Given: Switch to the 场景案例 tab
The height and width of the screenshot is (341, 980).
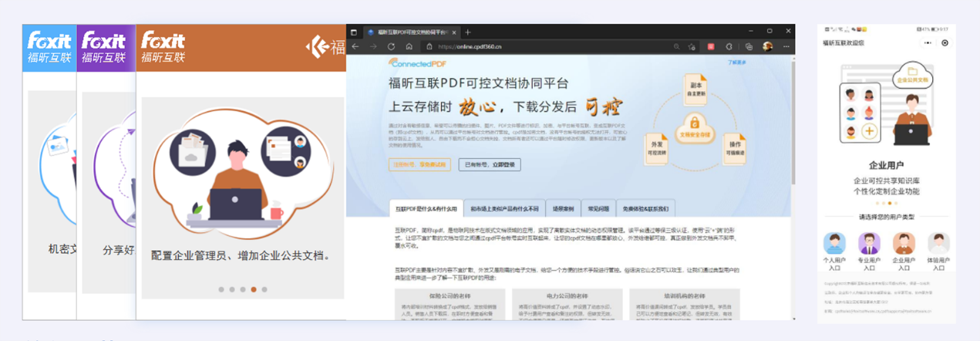Looking at the screenshot, I should coord(563,208).
